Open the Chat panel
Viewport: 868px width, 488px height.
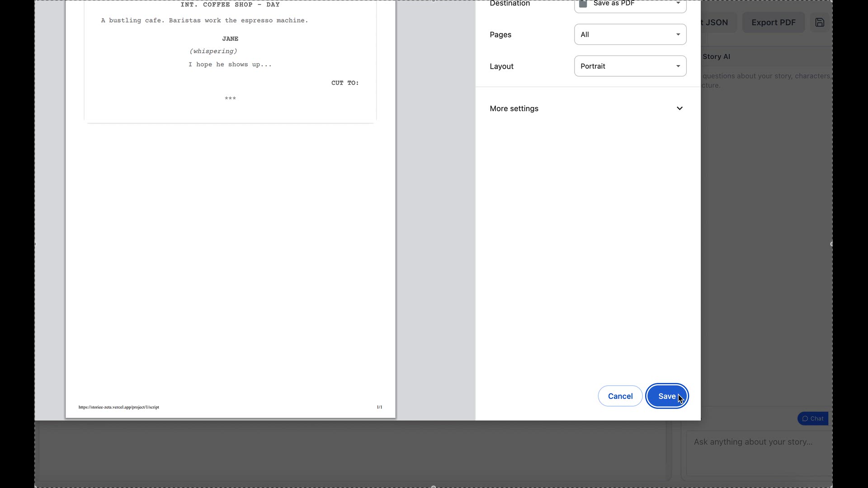(812, 418)
